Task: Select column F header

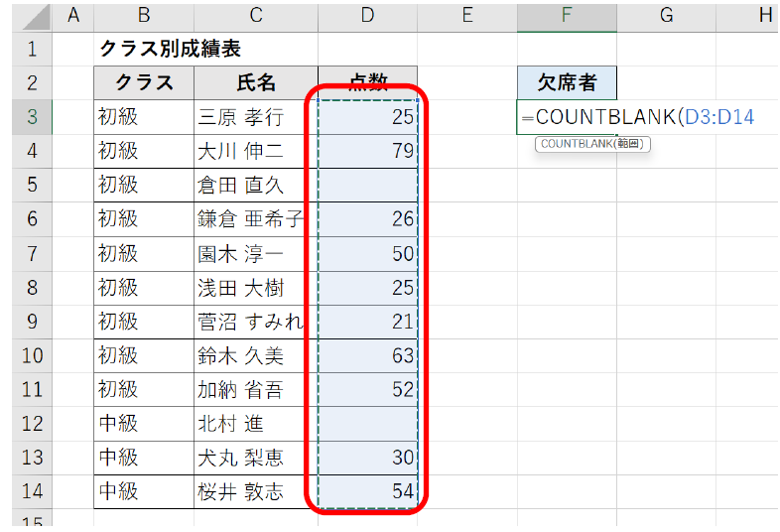Action: click(567, 15)
